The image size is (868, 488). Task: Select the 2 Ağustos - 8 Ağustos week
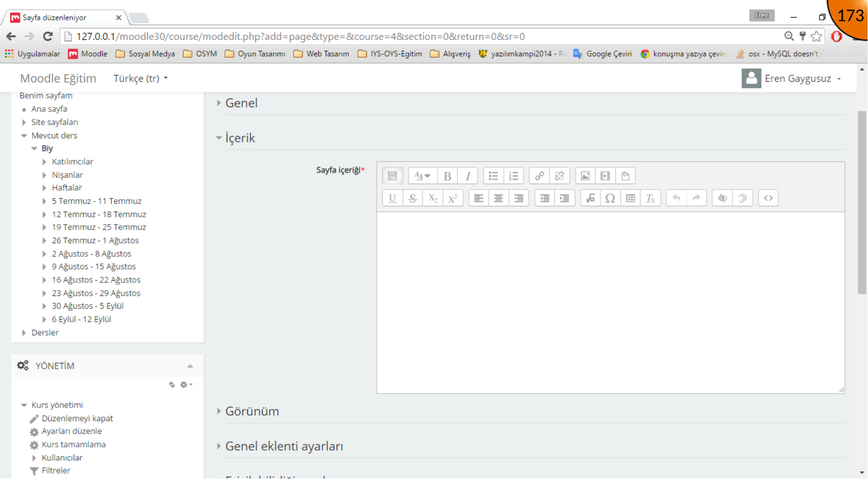tap(91, 254)
